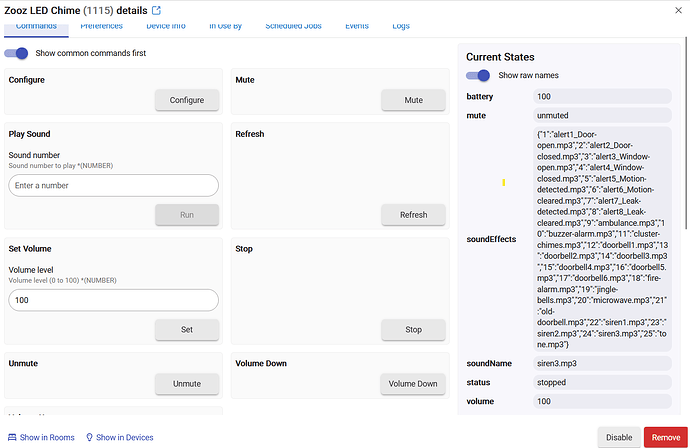Image resolution: width=690 pixels, height=448 pixels.
Task: Open the Scheduled Jobs tab
Action: (294, 26)
